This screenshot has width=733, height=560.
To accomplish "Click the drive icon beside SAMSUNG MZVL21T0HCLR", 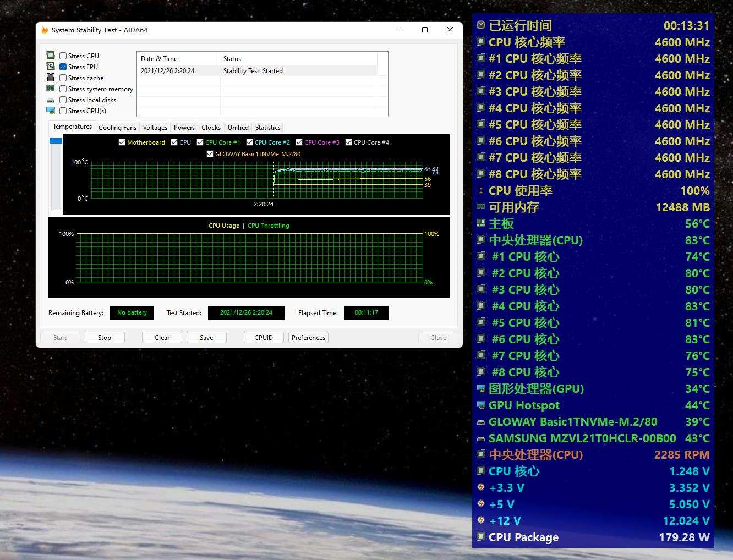I will tap(481, 438).
